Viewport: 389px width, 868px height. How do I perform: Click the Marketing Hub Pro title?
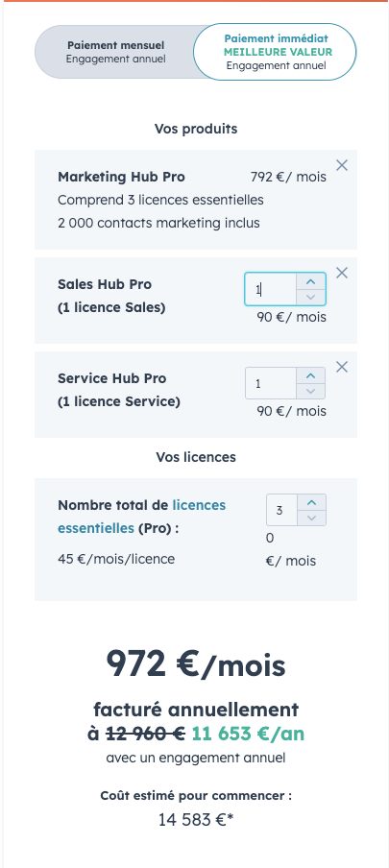pyautogui.click(x=121, y=177)
